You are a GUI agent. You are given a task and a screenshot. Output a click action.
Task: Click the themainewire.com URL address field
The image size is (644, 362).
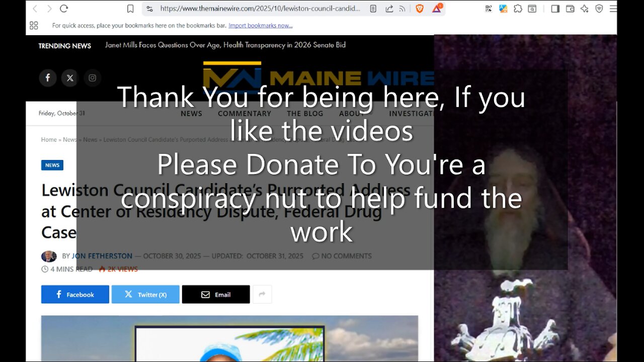tap(260, 9)
